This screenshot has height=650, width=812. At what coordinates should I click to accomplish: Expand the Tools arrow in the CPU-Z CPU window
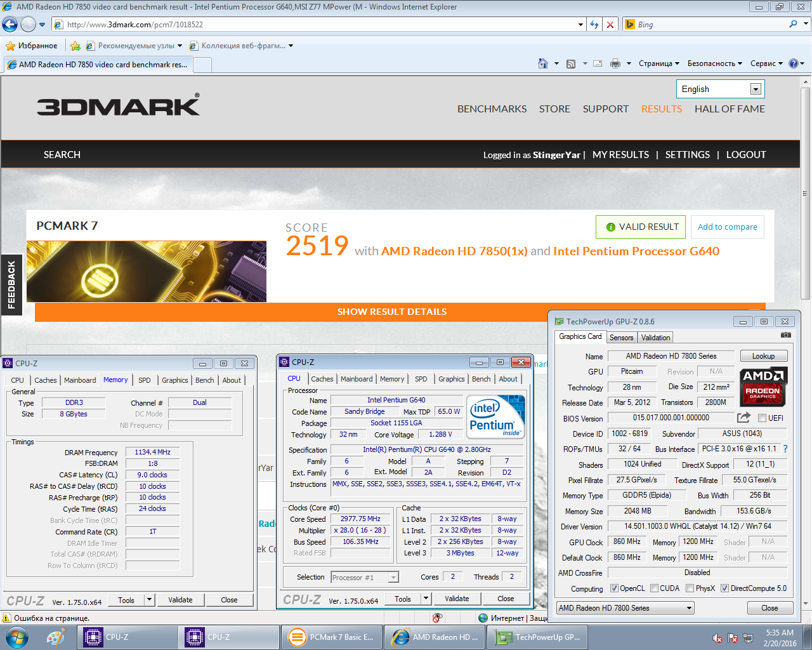[426, 599]
